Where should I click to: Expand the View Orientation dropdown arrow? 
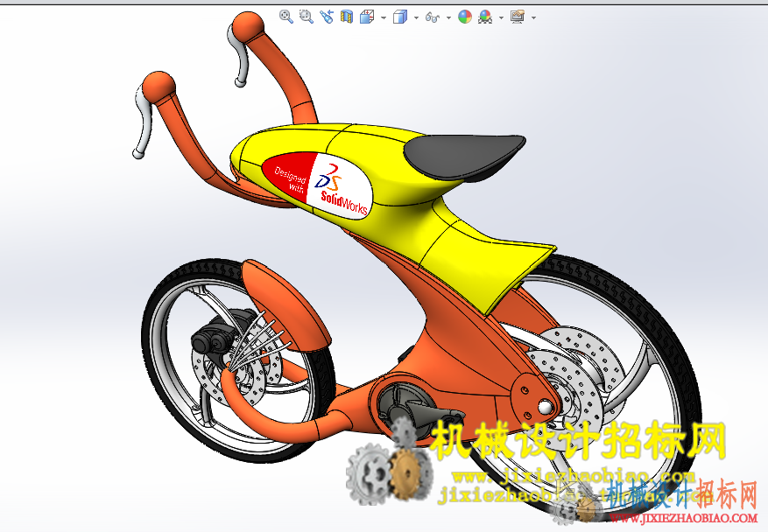(384, 17)
